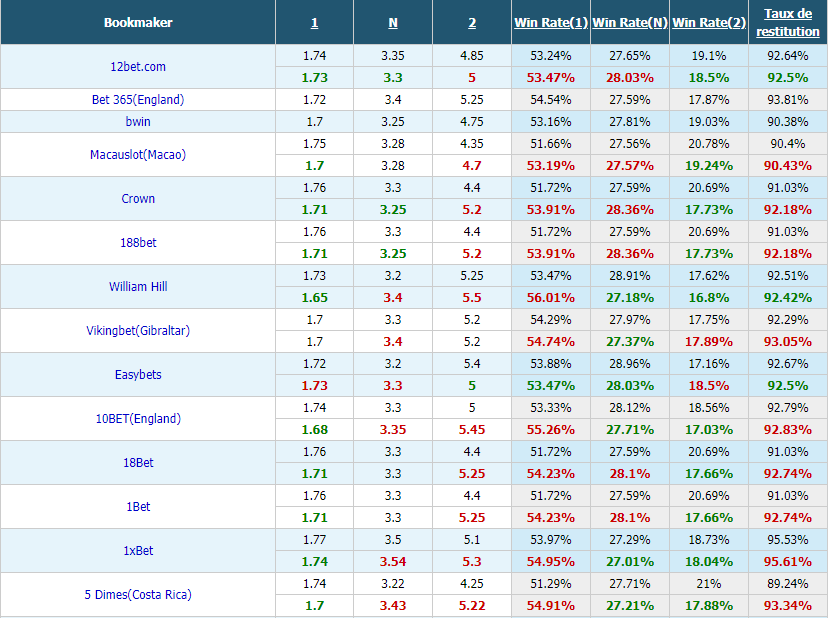828x618 pixels.
Task: Select the 3.22 draw odds for 5 Dimes
Action: (x=393, y=584)
